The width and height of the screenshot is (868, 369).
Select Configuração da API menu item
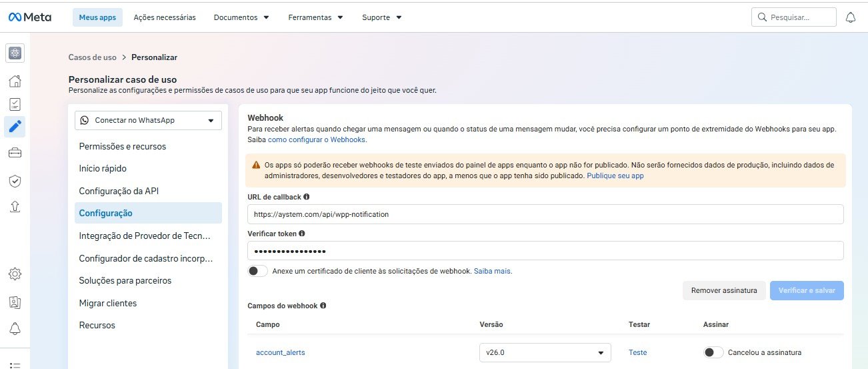tap(148, 191)
